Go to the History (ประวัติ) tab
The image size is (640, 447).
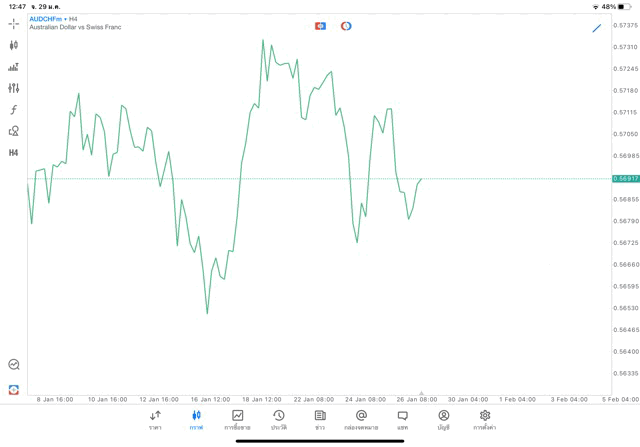tap(278, 420)
